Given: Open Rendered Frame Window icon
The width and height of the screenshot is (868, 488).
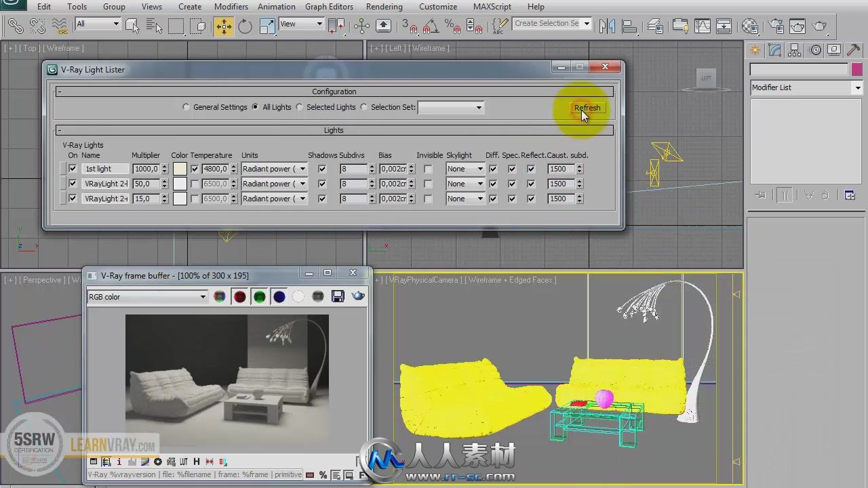Looking at the screenshot, I should click(797, 26).
